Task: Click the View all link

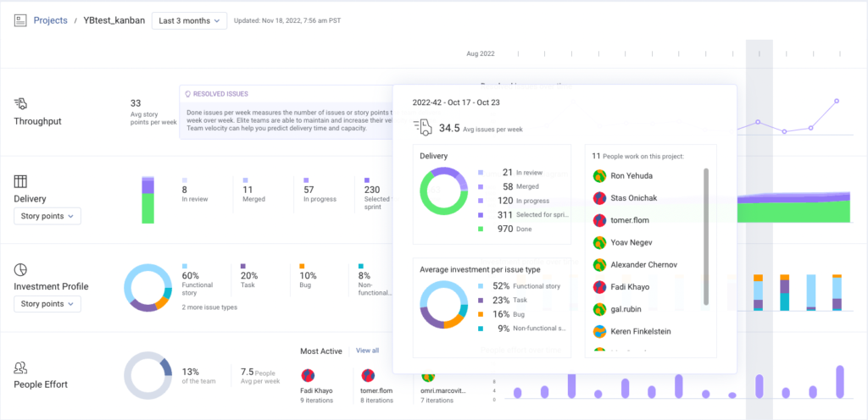Action: pyautogui.click(x=368, y=351)
